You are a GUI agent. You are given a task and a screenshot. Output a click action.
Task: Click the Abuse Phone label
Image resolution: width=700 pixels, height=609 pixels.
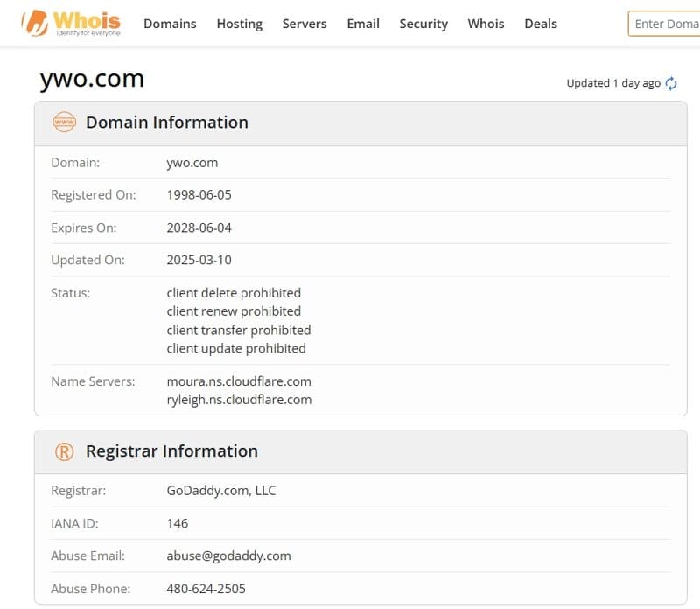pos(91,590)
